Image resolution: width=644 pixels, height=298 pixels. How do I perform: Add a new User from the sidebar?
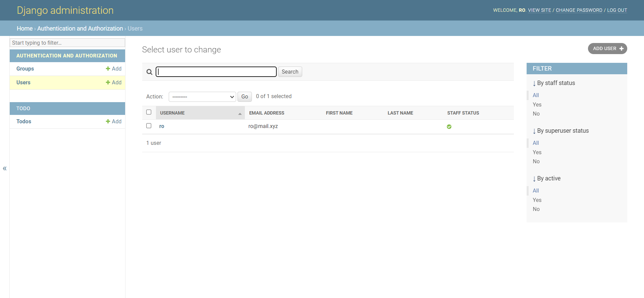(x=114, y=82)
